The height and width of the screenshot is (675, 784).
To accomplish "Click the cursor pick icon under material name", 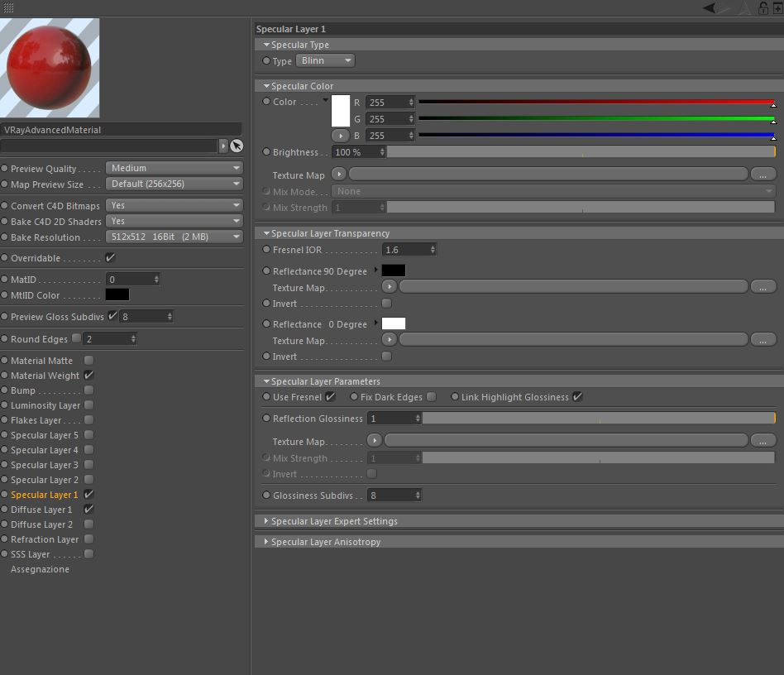I will [237, 146].
